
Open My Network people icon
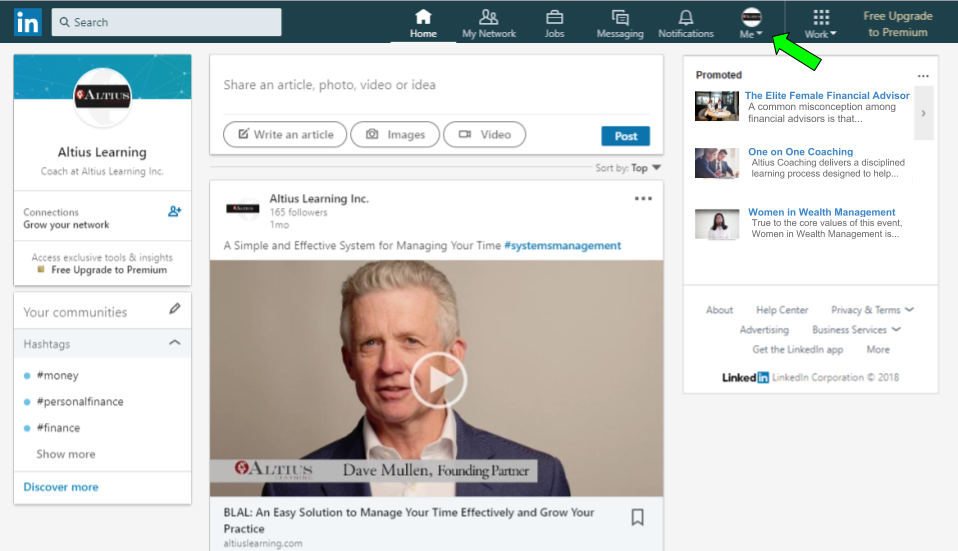[x=489, y=18]
